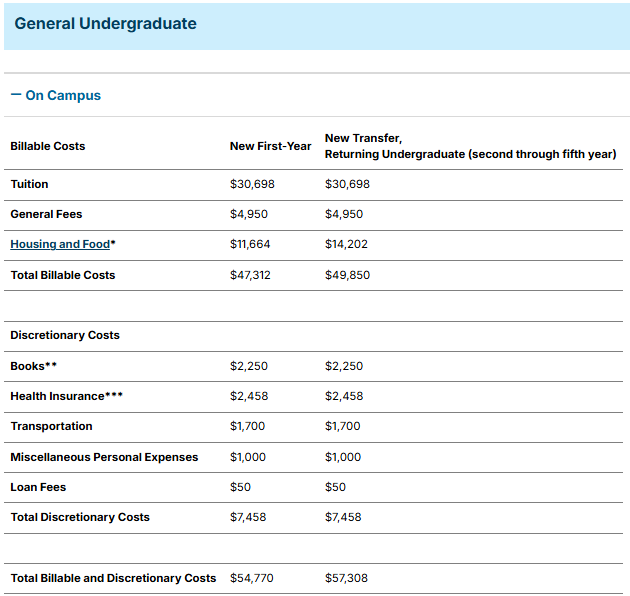Select the $57,308 grand total value
Screen dimensions: 630x596
[347, 578]
